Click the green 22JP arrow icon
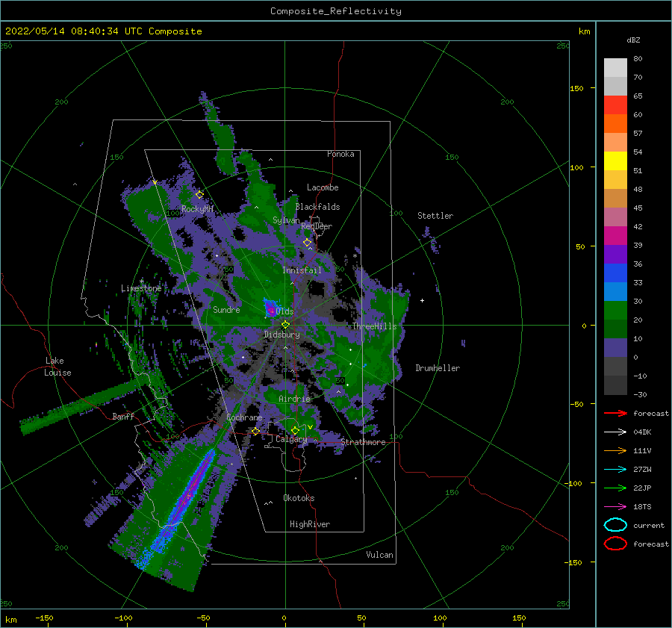672x628 pixels. [615, 488]
